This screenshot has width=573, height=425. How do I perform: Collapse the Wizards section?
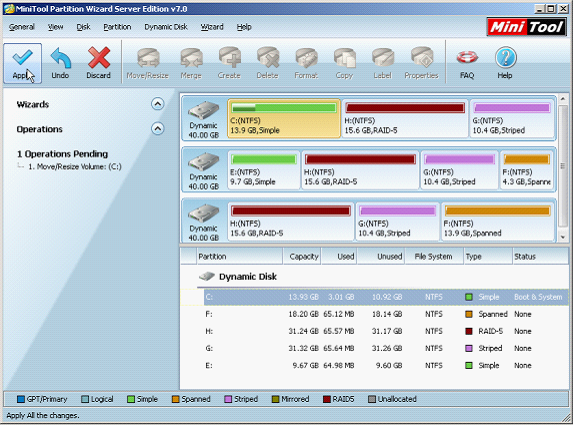click(x=158, y=104)
